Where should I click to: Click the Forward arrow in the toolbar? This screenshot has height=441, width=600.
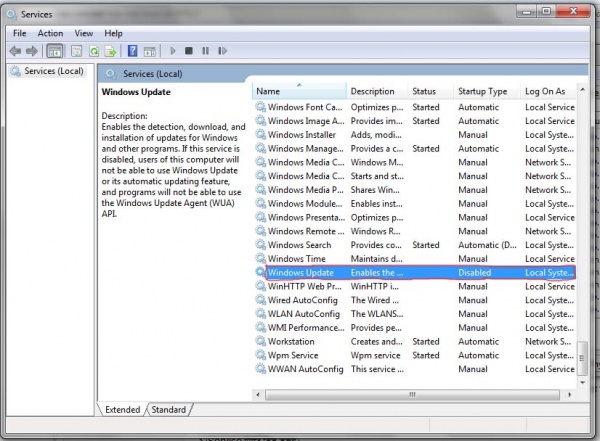coord(32,51)
